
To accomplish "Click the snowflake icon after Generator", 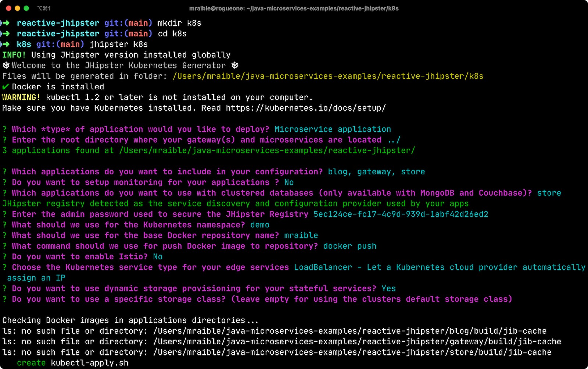I will (235, 65).
